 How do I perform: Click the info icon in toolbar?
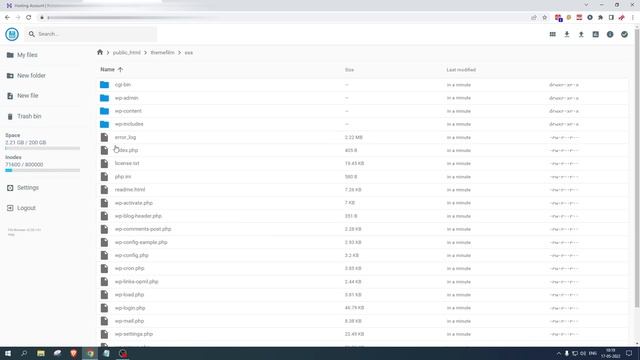[610, 34]
